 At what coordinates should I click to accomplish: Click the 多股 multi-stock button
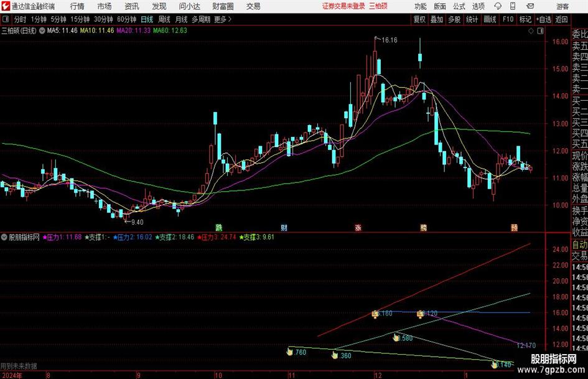click(x=454, y=19)
